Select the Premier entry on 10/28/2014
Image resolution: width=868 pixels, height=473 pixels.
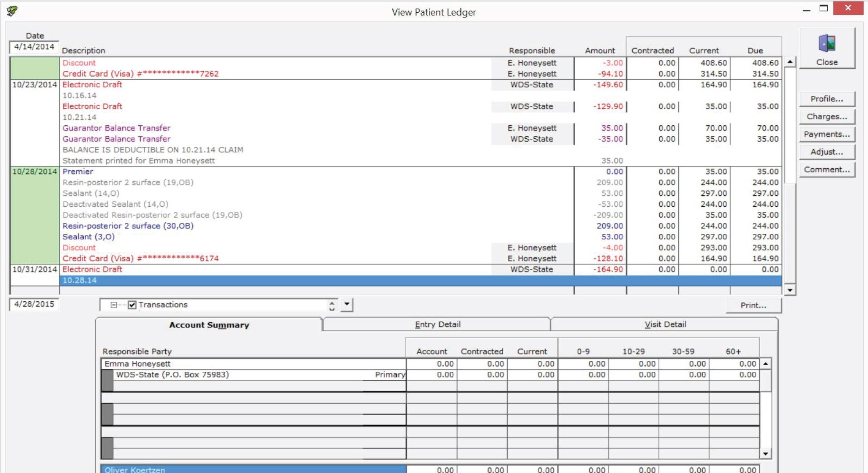(x=420, y=172)
